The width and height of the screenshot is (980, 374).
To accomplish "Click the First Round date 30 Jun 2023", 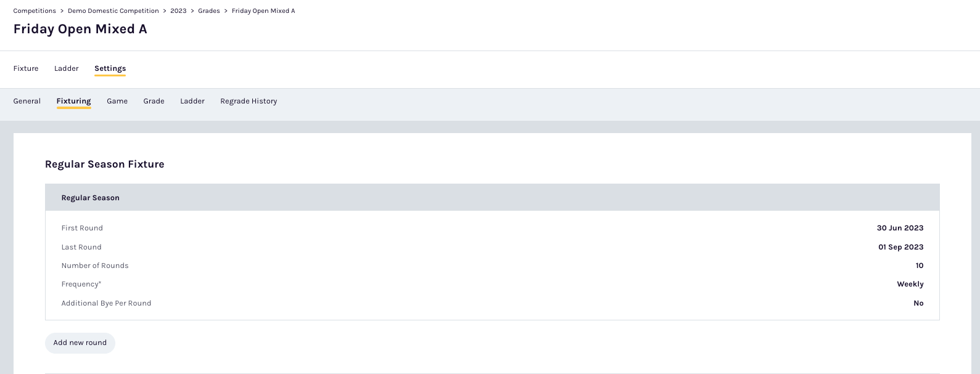I will tap(900, 228).
